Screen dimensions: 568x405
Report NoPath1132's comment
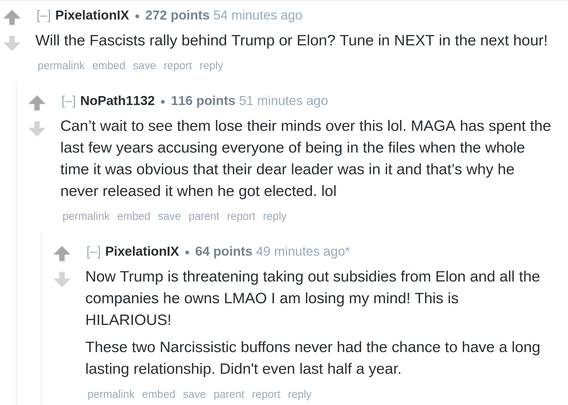241,216
